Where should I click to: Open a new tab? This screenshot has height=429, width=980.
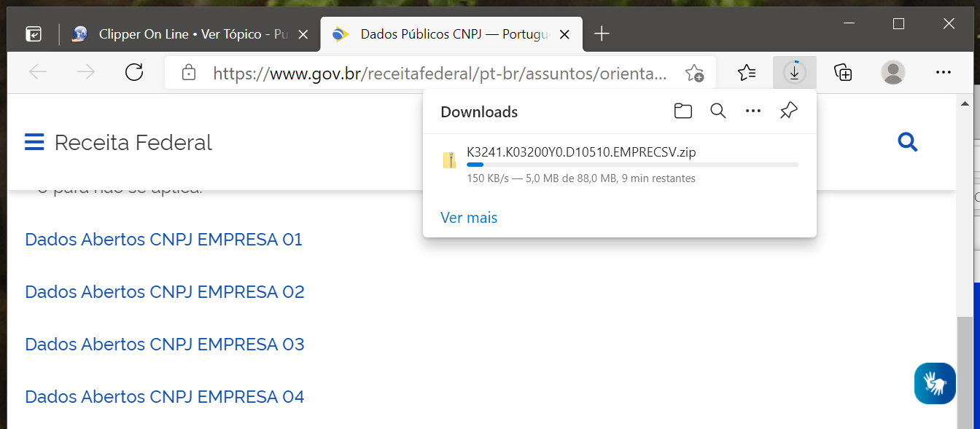tap(602, 34)
